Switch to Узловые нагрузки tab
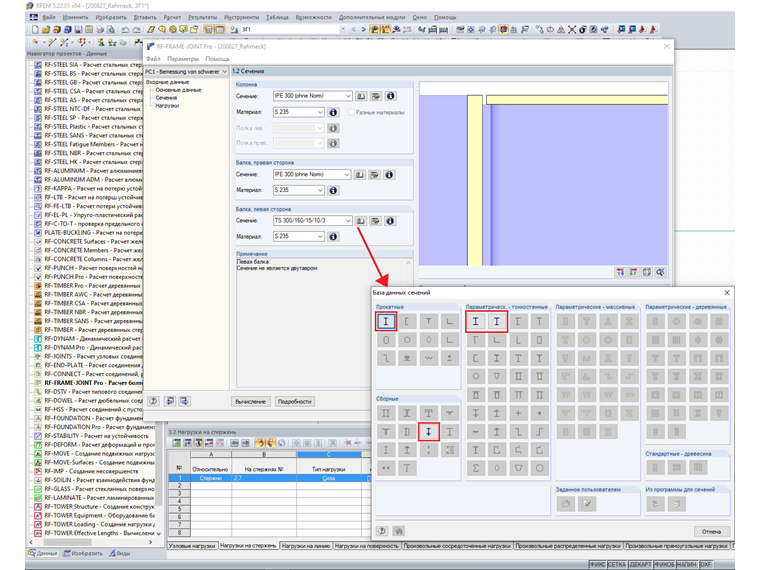 192,546
